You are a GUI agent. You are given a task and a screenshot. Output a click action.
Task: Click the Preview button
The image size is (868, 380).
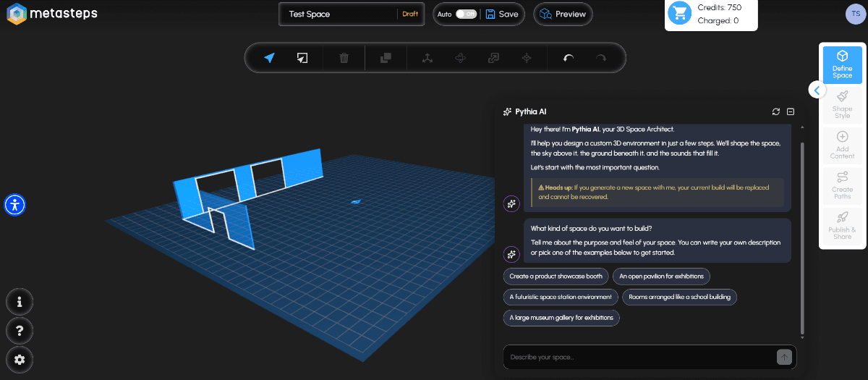pos(563,14)
